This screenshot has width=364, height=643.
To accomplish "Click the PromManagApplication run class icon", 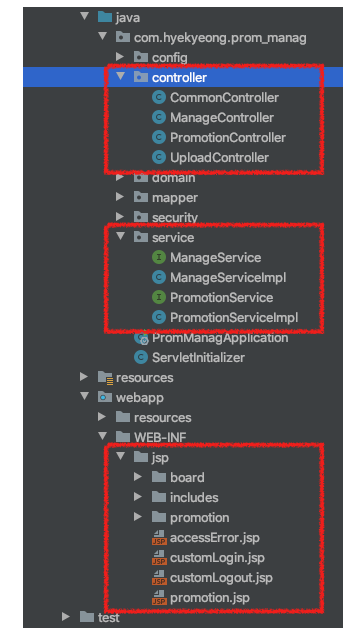I will (x=141, y=338).
